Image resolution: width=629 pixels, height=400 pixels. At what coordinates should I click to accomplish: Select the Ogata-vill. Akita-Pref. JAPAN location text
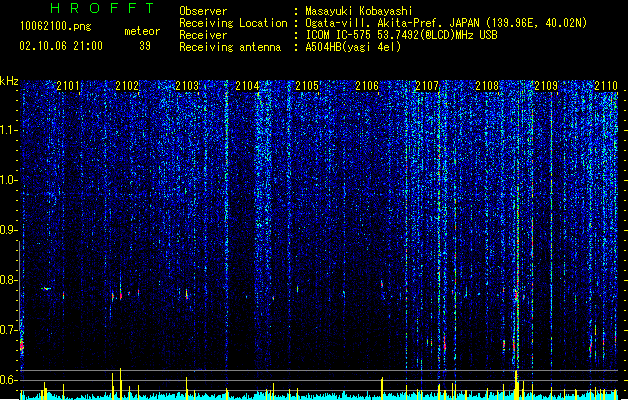pyautogui.click(x=446, y=23)
